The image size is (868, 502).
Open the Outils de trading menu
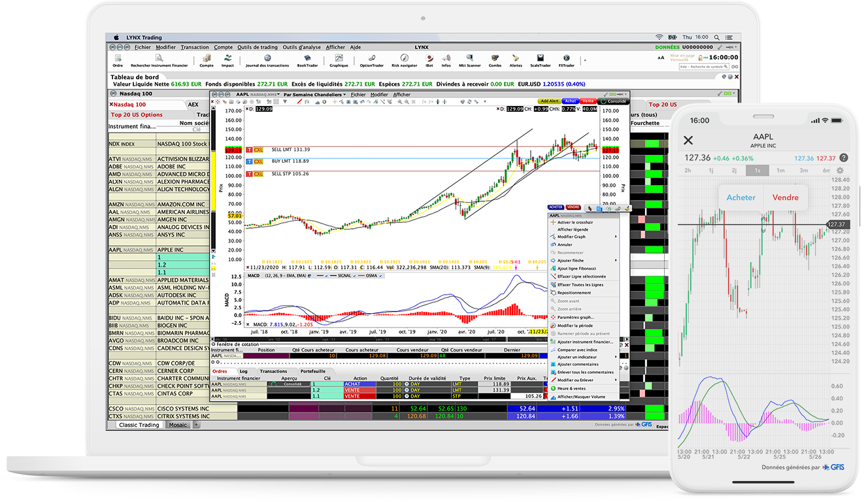pyautogui.click(x=257, y=47)
